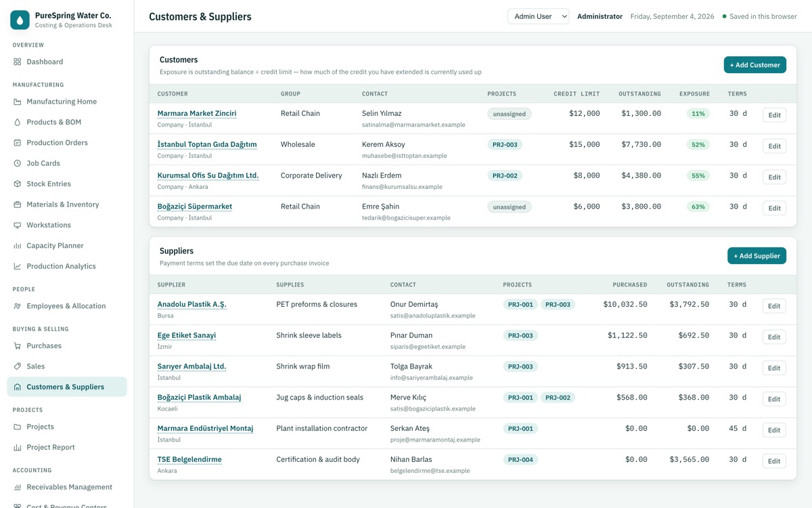Image resolution: width=812 pixels, height=508 pixels.
Task: Click the Workstations monitor icon
Action: [18, 225]
